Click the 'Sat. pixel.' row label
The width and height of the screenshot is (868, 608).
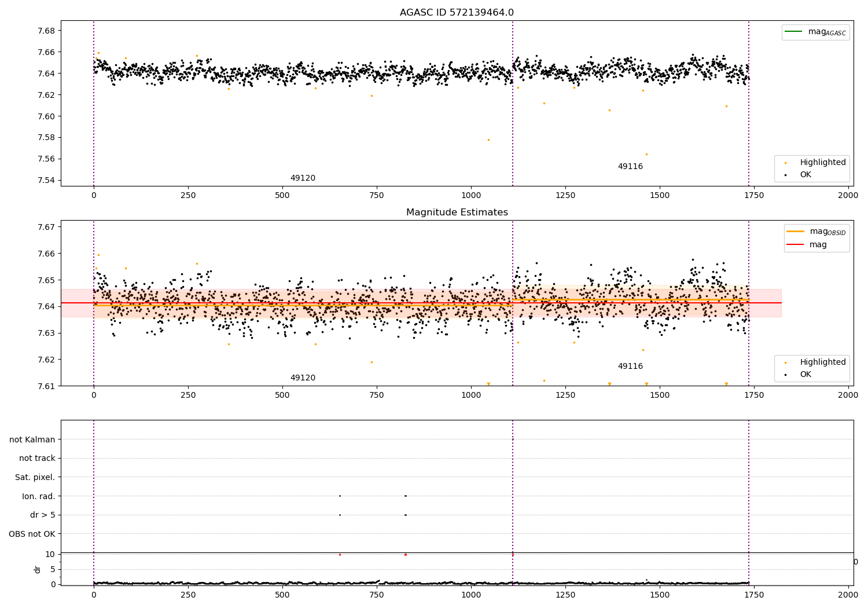[35, 478]
